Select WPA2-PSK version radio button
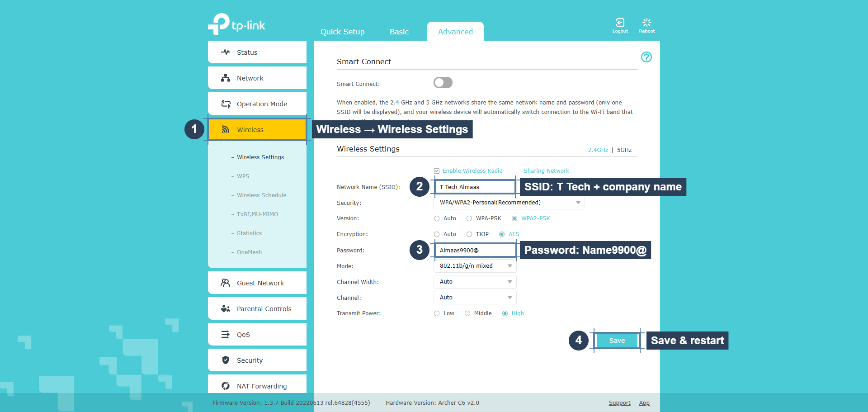Screen dimensions: 868x412 tap(514, 218)
